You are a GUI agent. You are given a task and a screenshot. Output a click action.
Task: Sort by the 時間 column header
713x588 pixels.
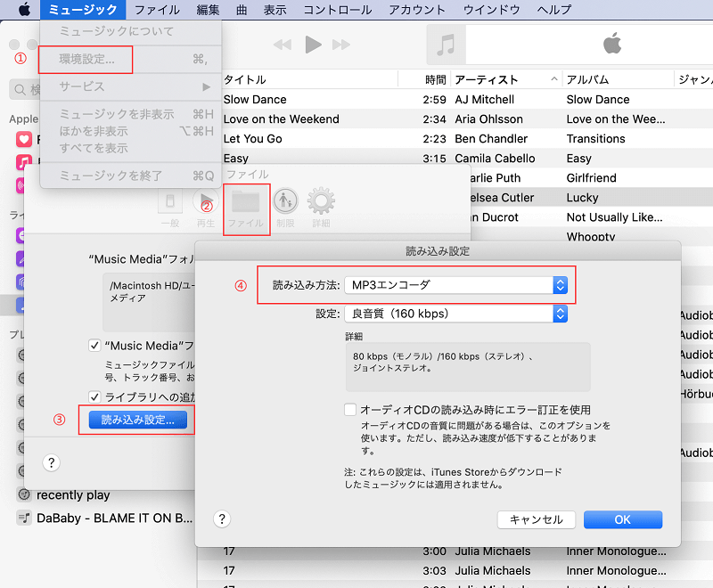click(435, 79)
